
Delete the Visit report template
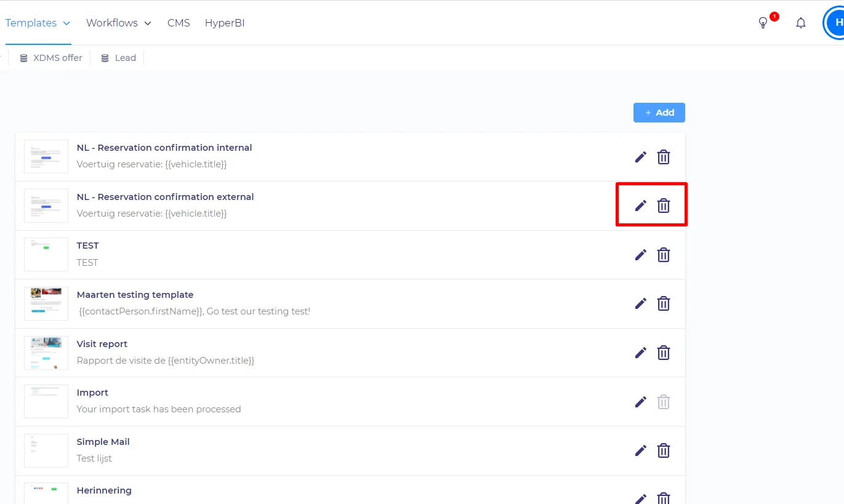(664, 353)
